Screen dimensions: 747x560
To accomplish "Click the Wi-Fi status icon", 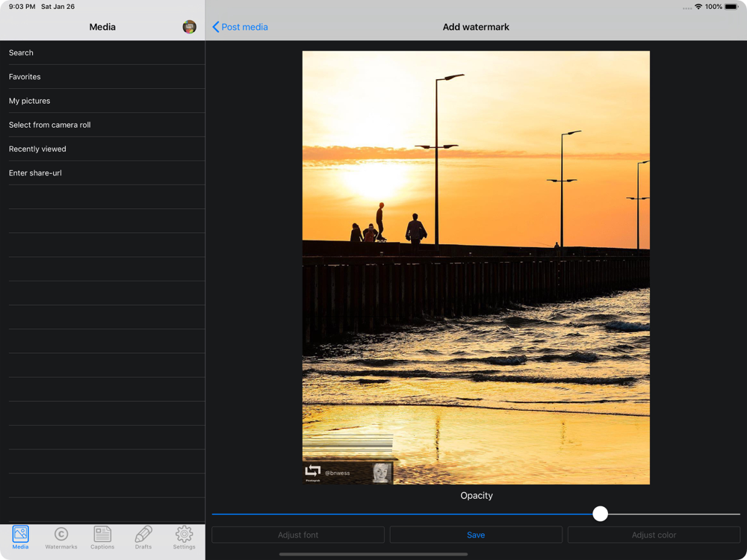I will pyautogui.click(x=698, y=7).
